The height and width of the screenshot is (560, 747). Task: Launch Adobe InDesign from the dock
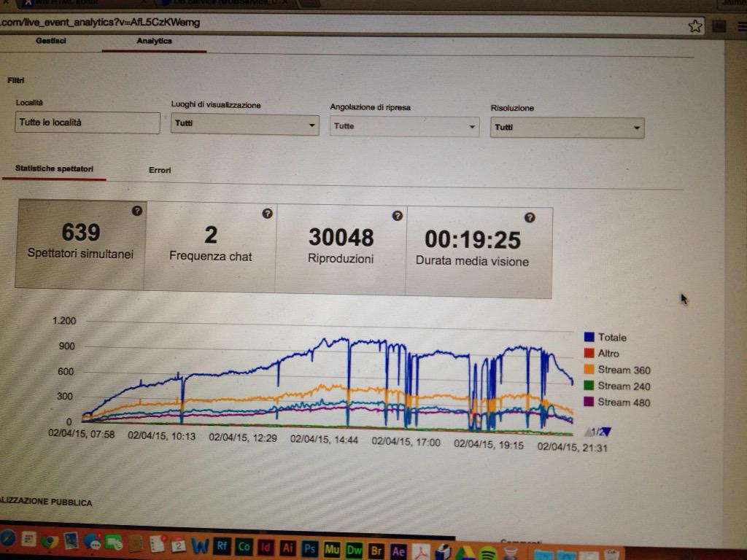point(266,548)
